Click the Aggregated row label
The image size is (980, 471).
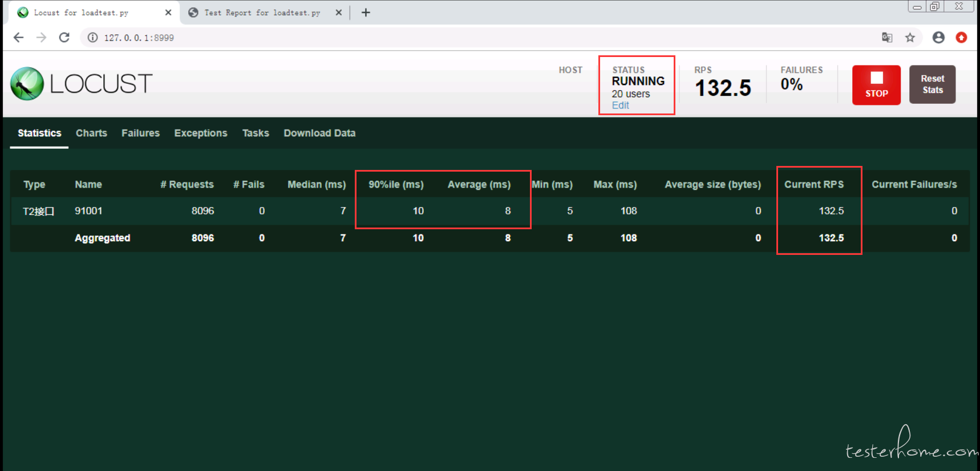(103, 238)
